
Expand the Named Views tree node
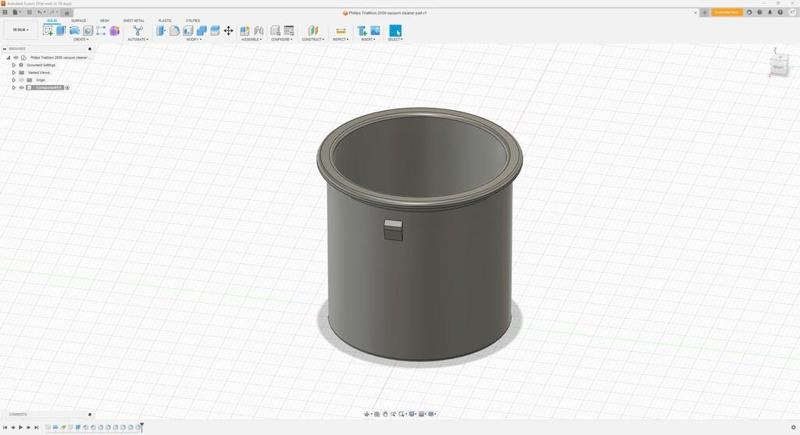coord(14,72)
